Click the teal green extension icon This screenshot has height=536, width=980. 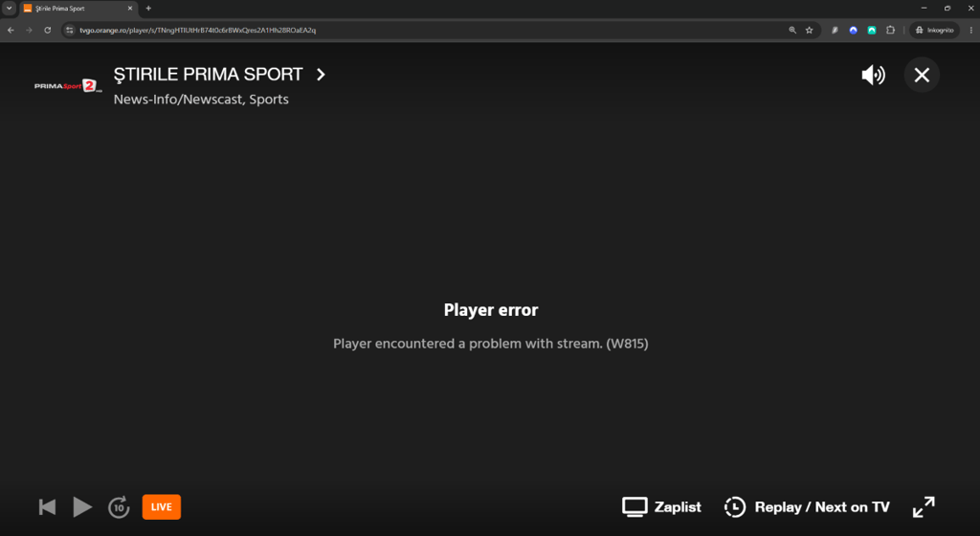click(872, 30)
